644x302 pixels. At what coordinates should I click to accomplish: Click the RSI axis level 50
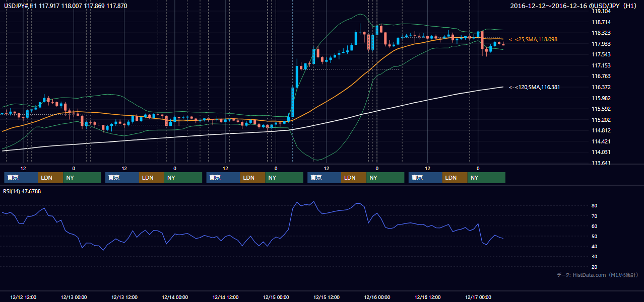point(595,236)
